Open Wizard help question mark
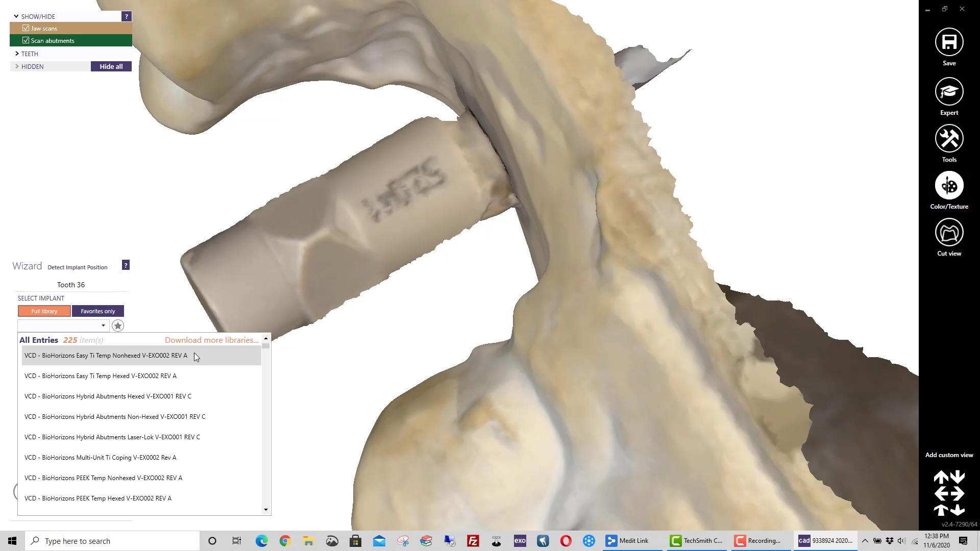The height and width of the screenshot is (551, 980). click(x=126, y=265)
